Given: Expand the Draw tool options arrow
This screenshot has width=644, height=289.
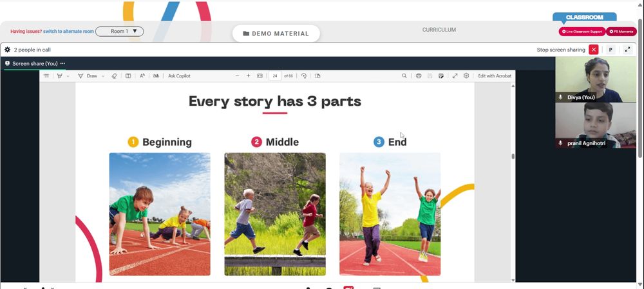Looking at the screenshot, I should [x=103, y=75].
